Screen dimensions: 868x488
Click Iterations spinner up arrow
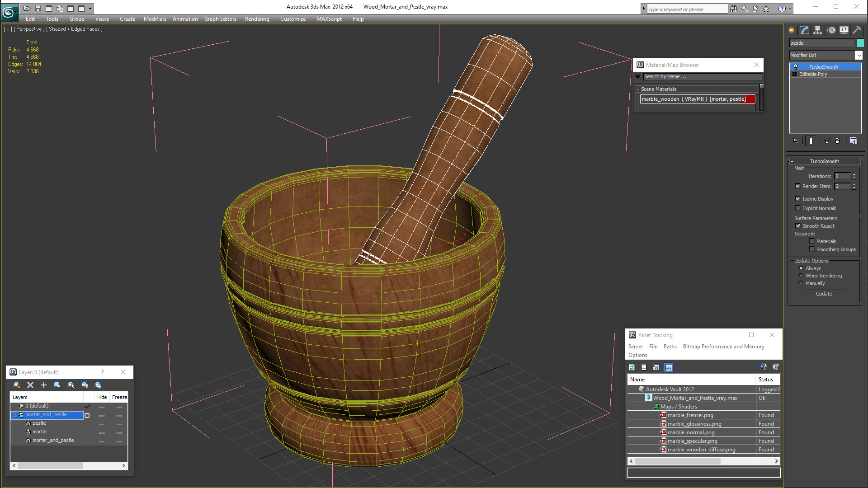[854, 174]
